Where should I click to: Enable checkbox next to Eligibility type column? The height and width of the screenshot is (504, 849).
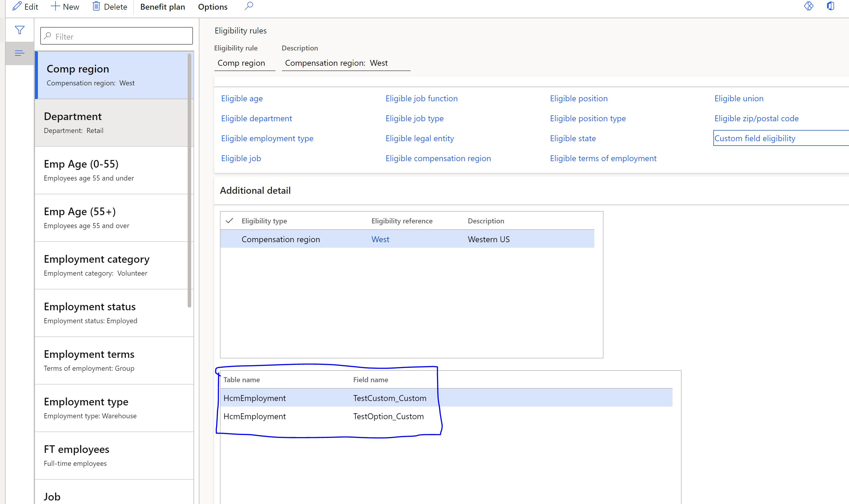(x=230, y=221)
